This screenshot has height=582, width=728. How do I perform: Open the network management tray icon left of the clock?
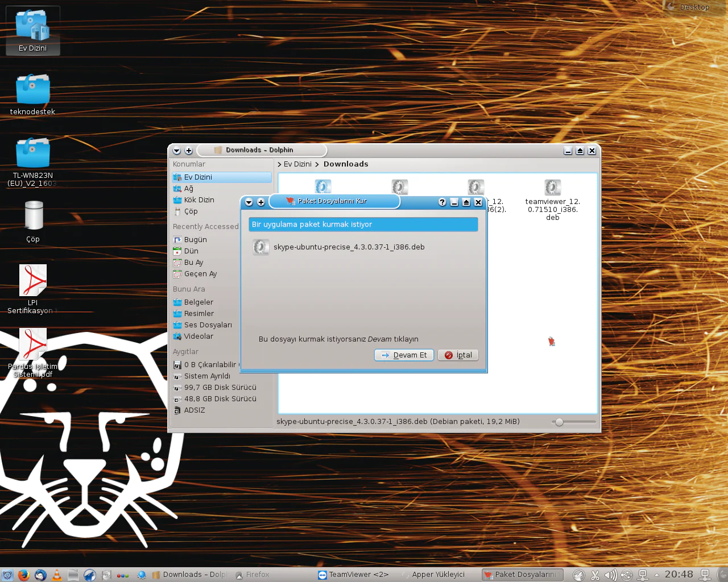(643, 575)
